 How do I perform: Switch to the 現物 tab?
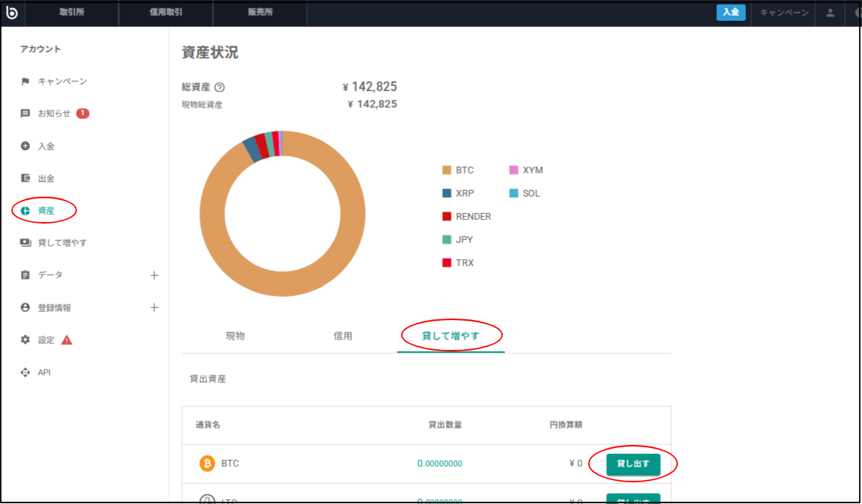[235, 336]
